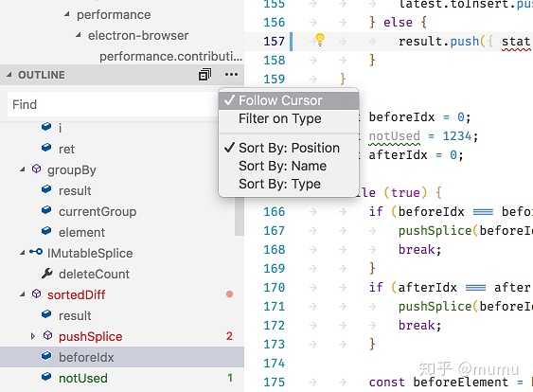Focus the Find input in outline

(x=112, y=104)
